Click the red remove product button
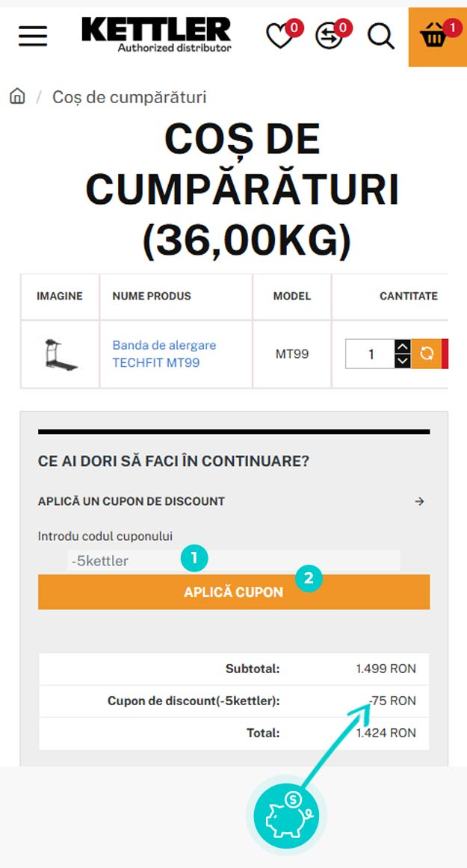 coord(445,354)
